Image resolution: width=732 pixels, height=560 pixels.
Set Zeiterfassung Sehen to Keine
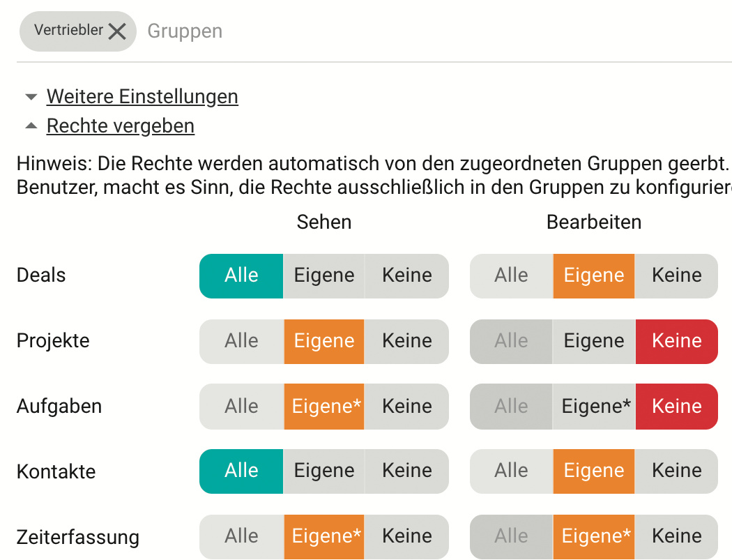point(407,536)
